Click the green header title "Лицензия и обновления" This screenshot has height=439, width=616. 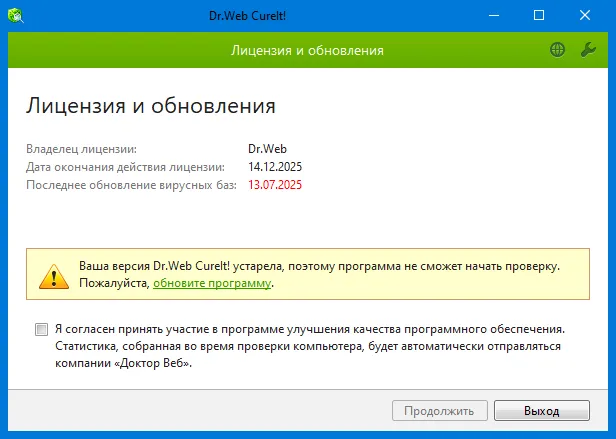point(307,49)
